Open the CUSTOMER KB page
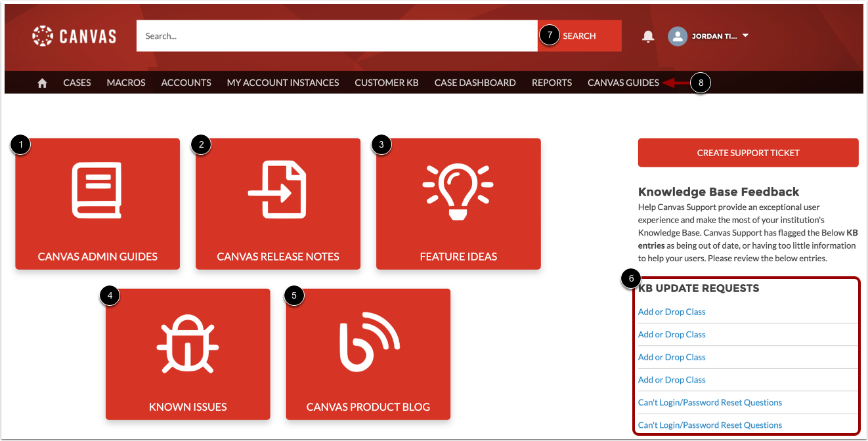This screenshot has height=441, width=868. [386, 82]
